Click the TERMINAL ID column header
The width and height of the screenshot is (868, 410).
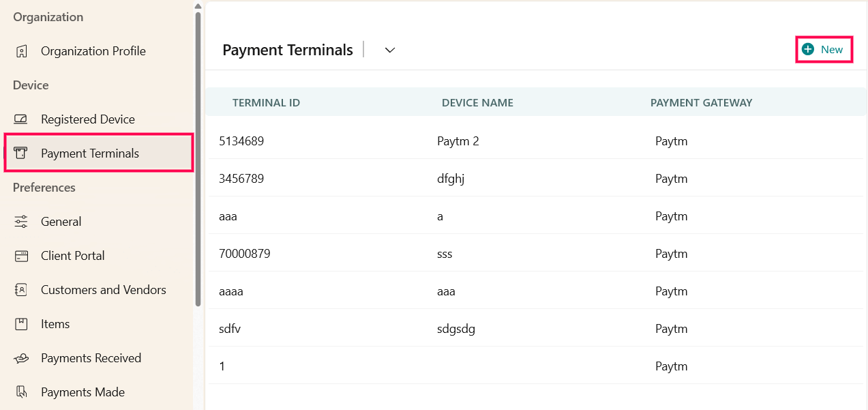click(x=266, y=103)
